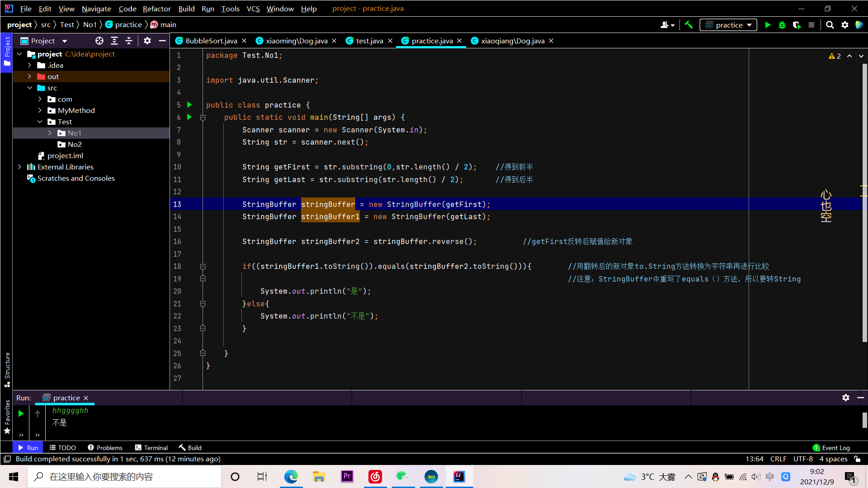Image resolution: width=868 pixels, height=488 pixels.
Task: Run practice with Coverage icon
Action: click(x=797, y=25)
